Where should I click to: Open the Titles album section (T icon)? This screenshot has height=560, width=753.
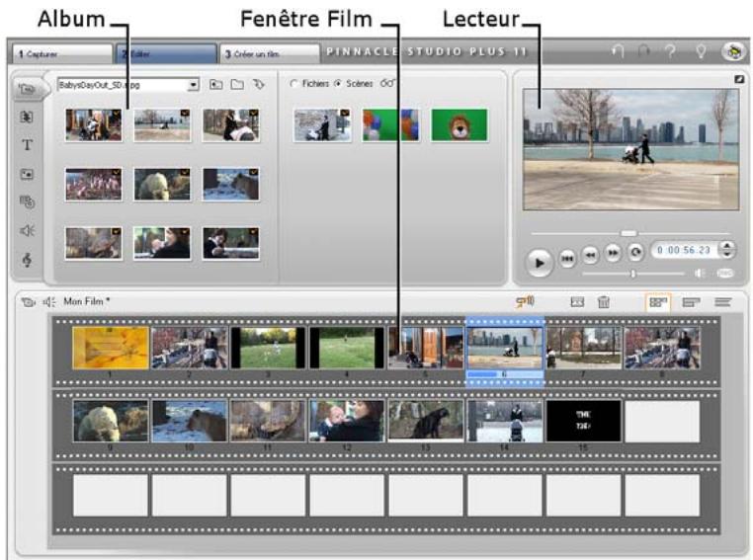[27, 145]
